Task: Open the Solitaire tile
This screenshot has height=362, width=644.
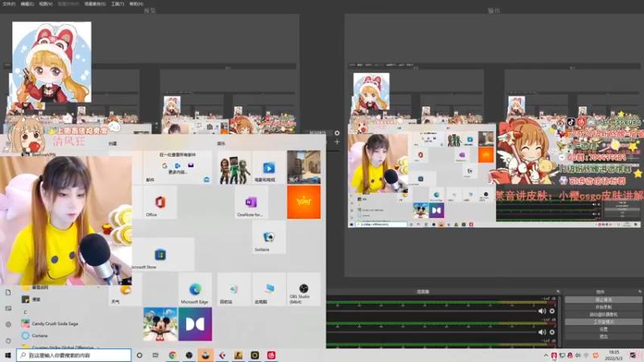Action: click(269, 237)
